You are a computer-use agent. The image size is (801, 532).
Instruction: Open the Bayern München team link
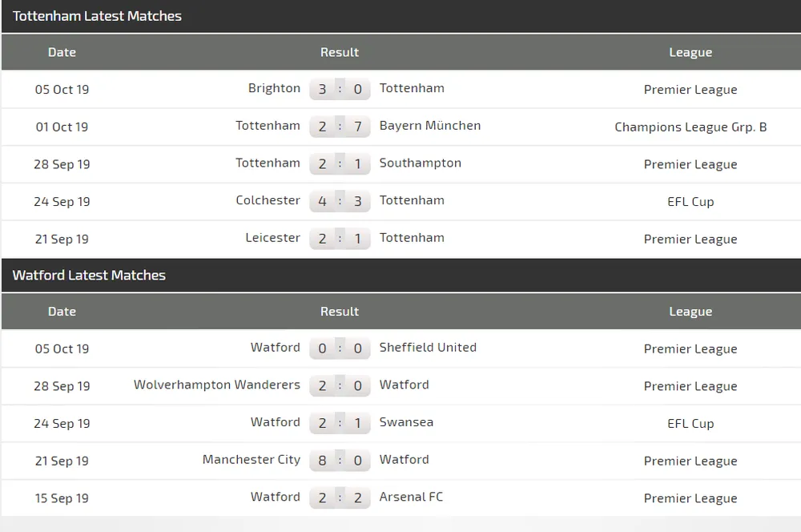point(430,126)
